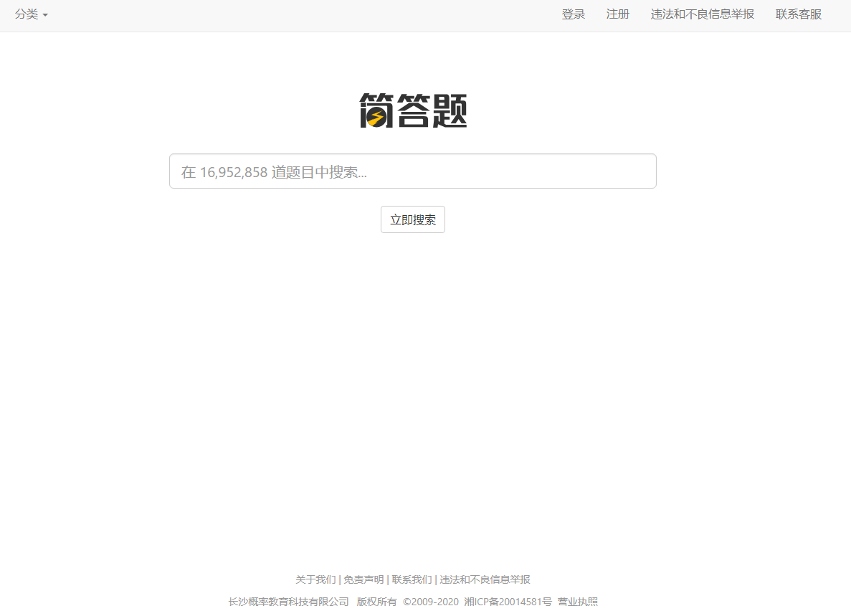Click 联系我们 in the footer
Screen dimensions: 851x616
[412, 579]
